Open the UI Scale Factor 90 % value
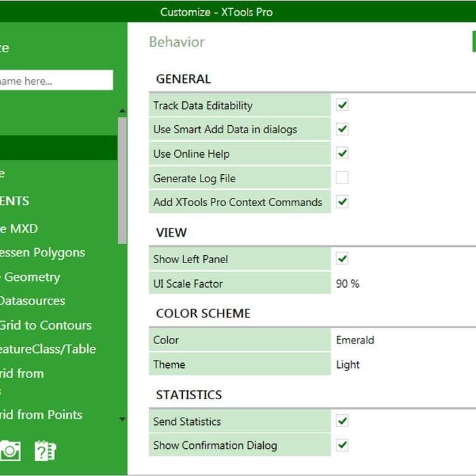 click(x=347, y=284)
